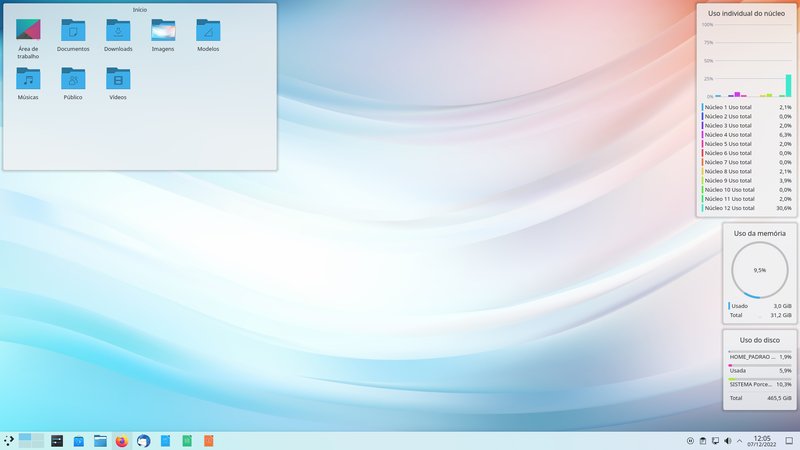This screenshot has width=800, height=450.
Task: Open the clock showing 12:05
Action: point(762,441)
